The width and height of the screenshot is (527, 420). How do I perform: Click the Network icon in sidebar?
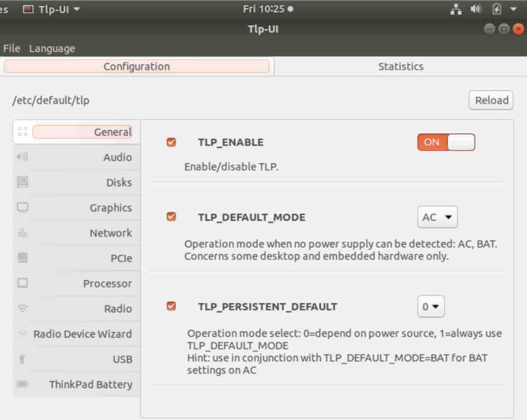point(22,233)
